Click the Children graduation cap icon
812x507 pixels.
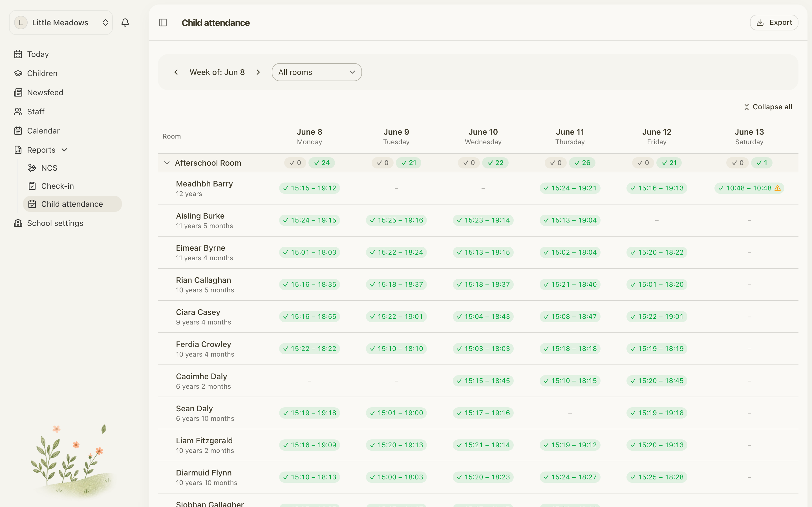click(x=18, y=73)
